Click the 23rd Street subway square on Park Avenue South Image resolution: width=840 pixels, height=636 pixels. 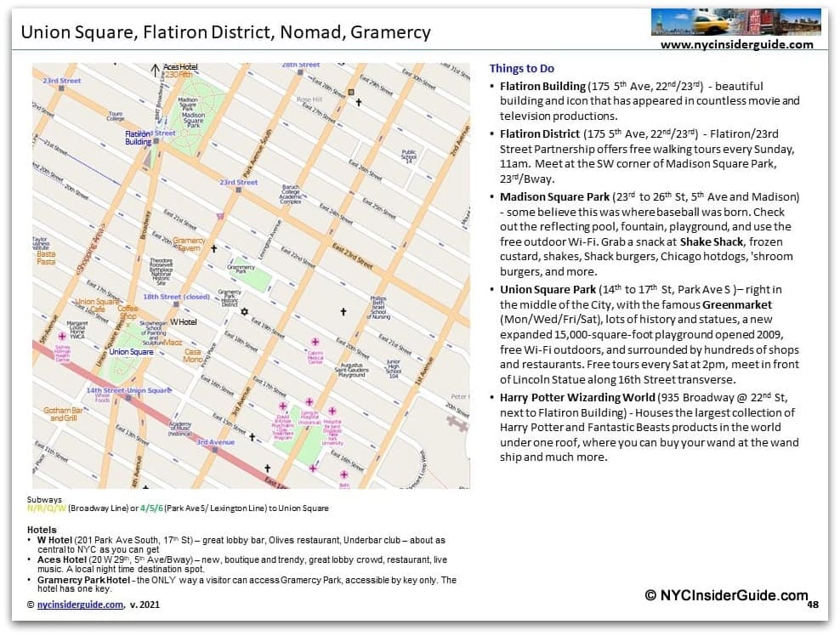click(238, 190)
